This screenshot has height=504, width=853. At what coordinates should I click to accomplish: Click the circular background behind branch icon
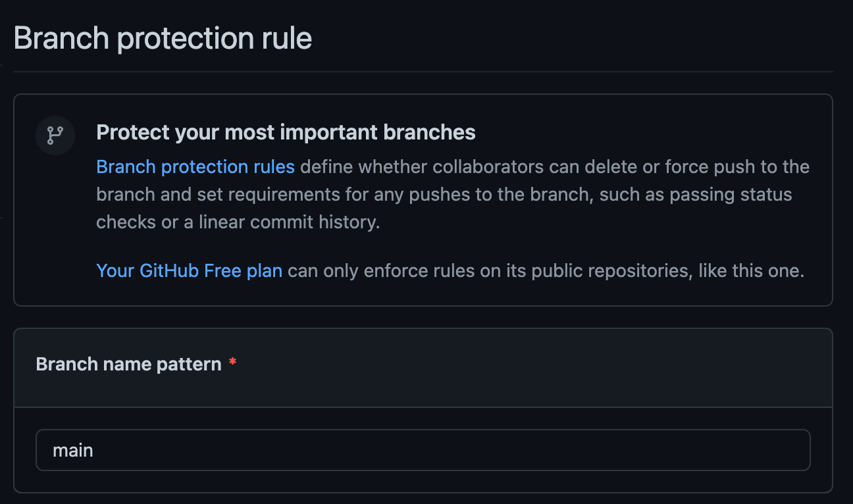(55, 136)
